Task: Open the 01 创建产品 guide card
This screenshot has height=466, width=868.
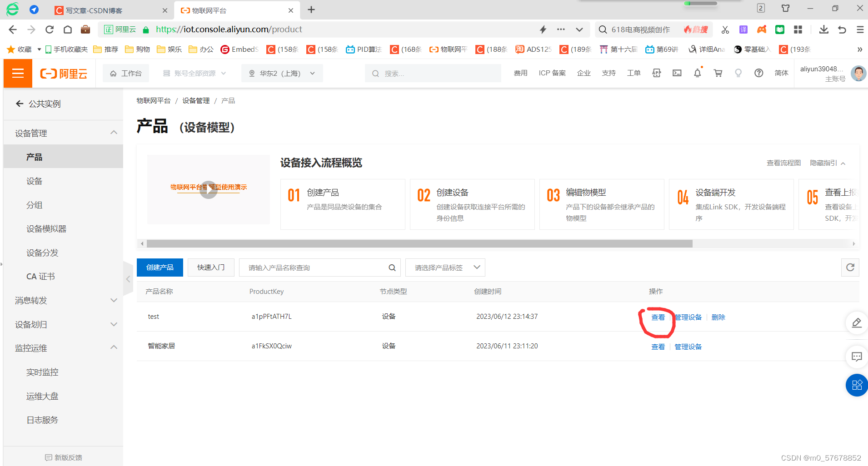Action: pos(343,204)
